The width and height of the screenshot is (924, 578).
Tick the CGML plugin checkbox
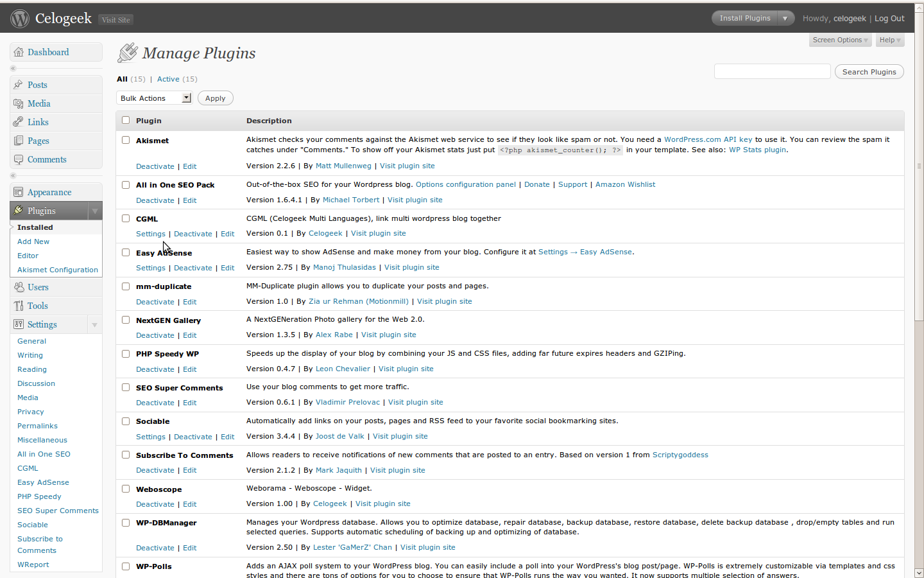[126, 218]
